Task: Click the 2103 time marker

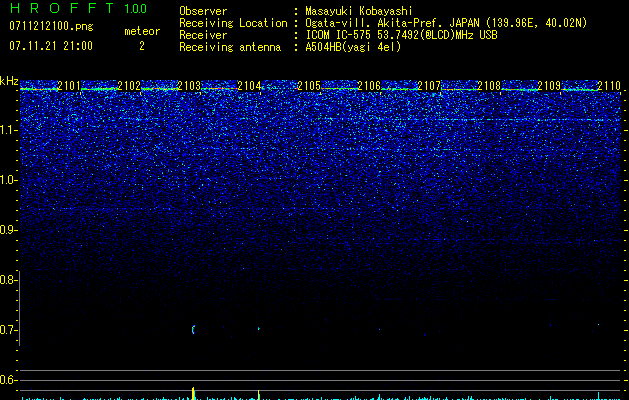Action: coord(189,85)
